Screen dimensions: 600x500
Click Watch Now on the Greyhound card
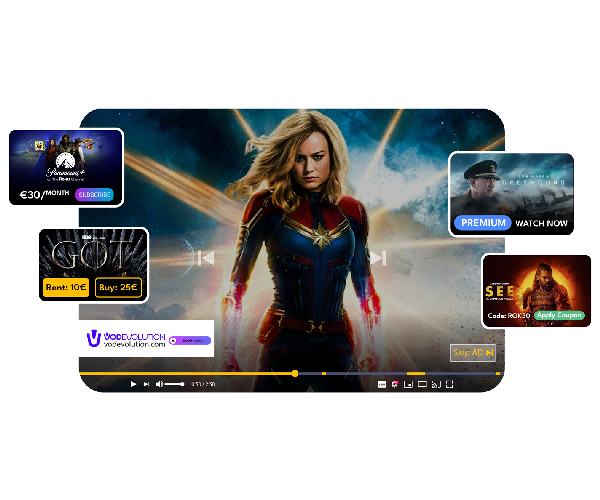click(x=541, y=222)
